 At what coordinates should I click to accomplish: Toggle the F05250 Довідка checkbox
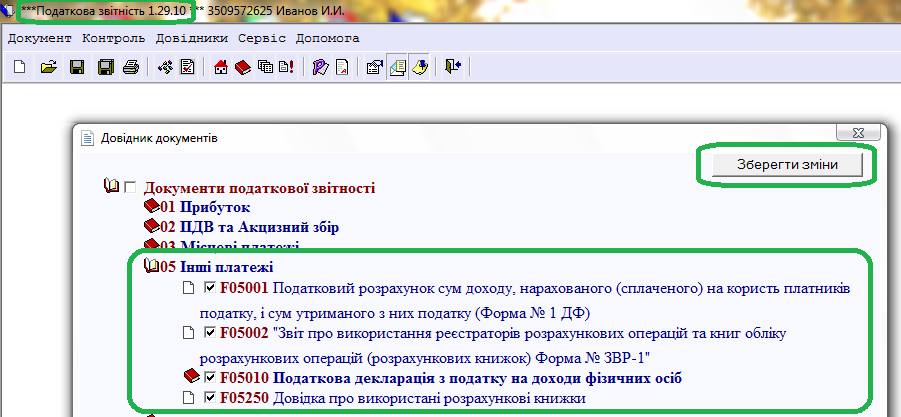point(209,398)
